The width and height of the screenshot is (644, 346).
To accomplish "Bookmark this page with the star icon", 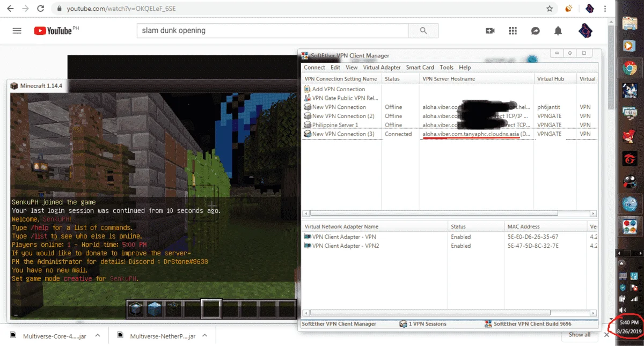I will click(x=550, y=9).
